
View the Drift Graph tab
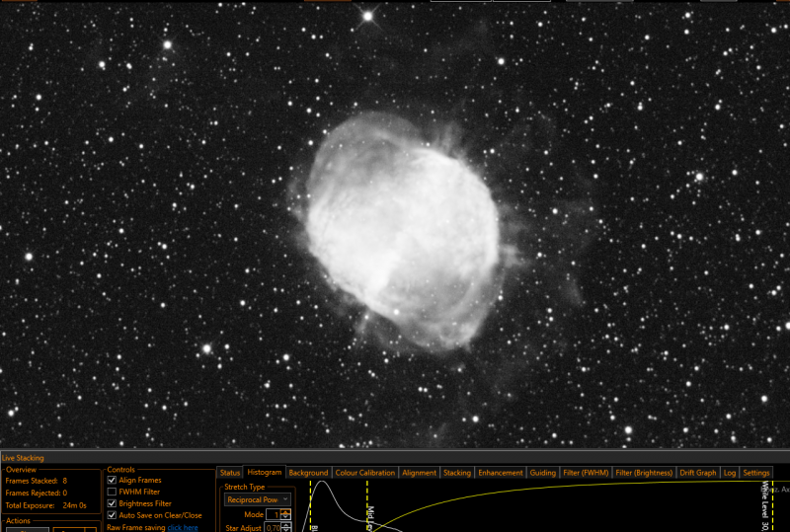point(698,473)
